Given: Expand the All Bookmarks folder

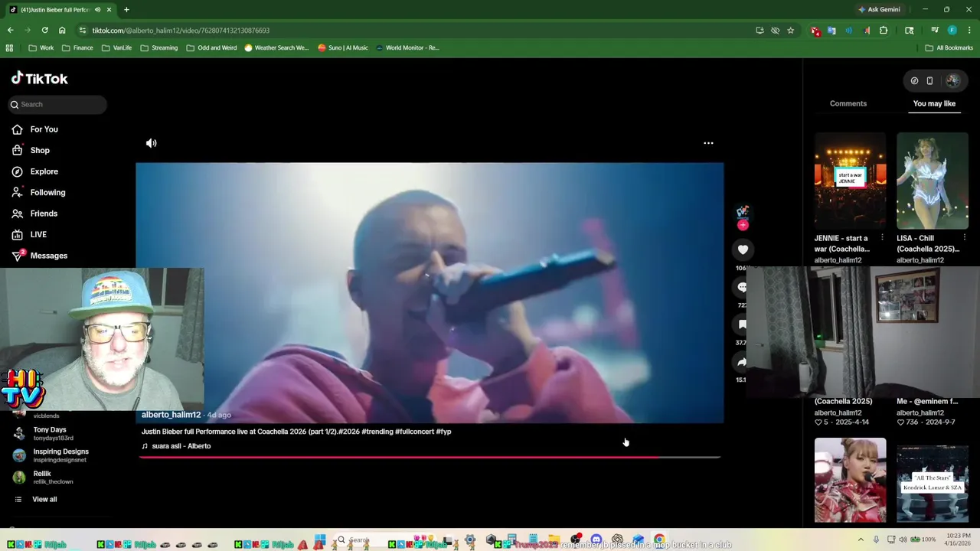Looking at the screenshot, I should 949,47.
